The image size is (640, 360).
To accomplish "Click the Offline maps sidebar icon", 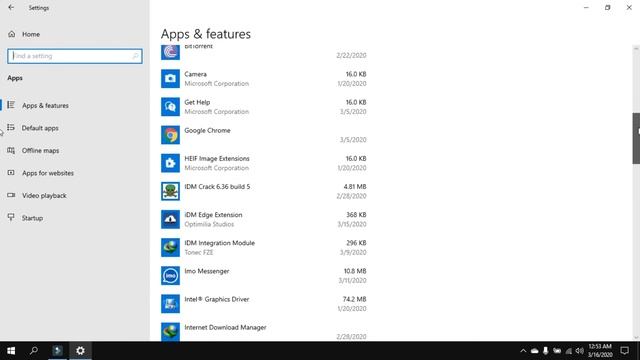I will [x=11, y=150].
